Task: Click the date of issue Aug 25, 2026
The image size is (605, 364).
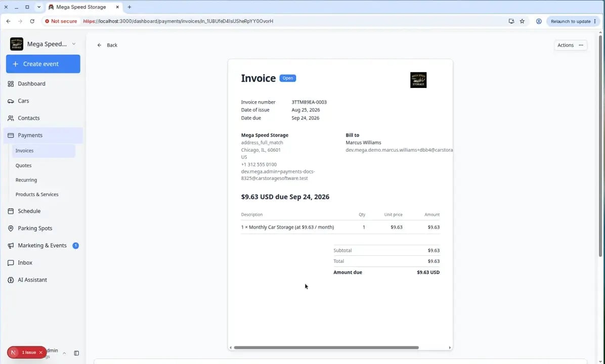Action: (306, 110)
